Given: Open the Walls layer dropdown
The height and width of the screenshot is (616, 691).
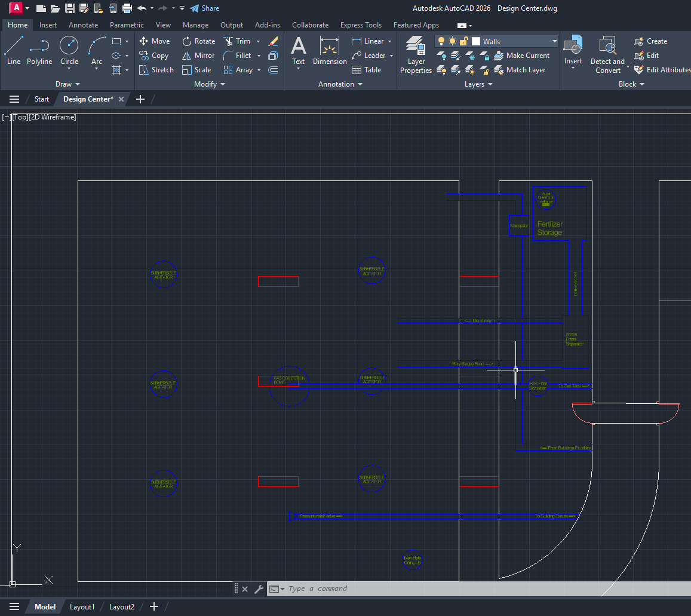Looking at the screenshot, I should click(x=554, y=41).
